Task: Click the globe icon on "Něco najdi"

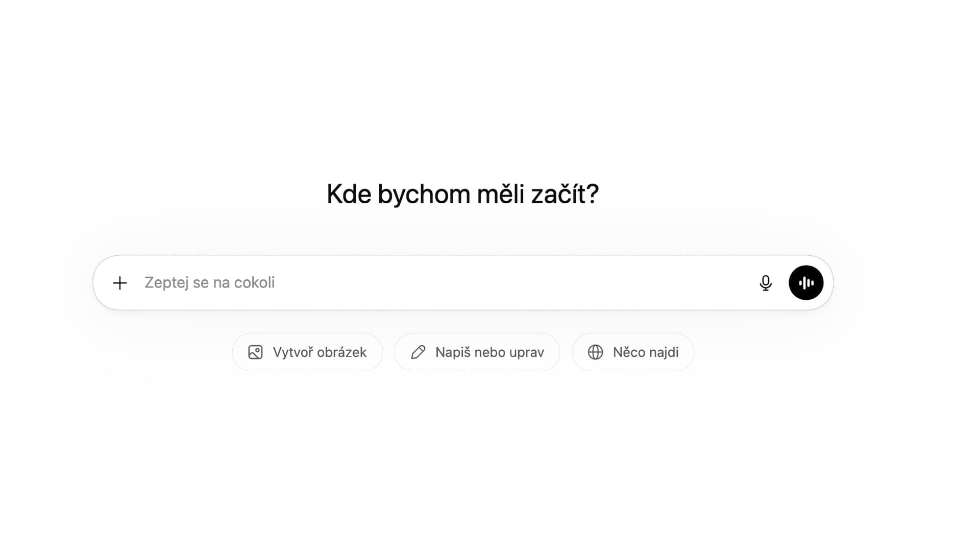Action: click(597, 352)
